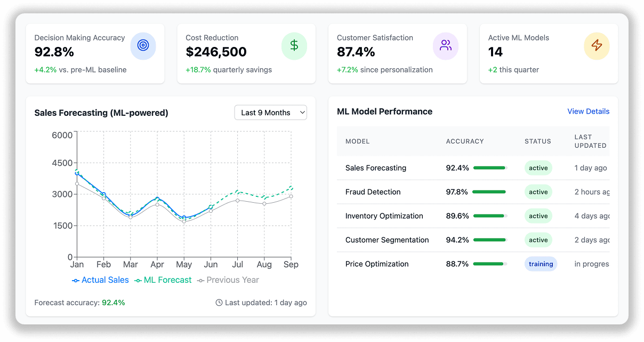Click the Actual Sales legend marker icon
This screenshot has width=644, height=342.
coord(76,280)
